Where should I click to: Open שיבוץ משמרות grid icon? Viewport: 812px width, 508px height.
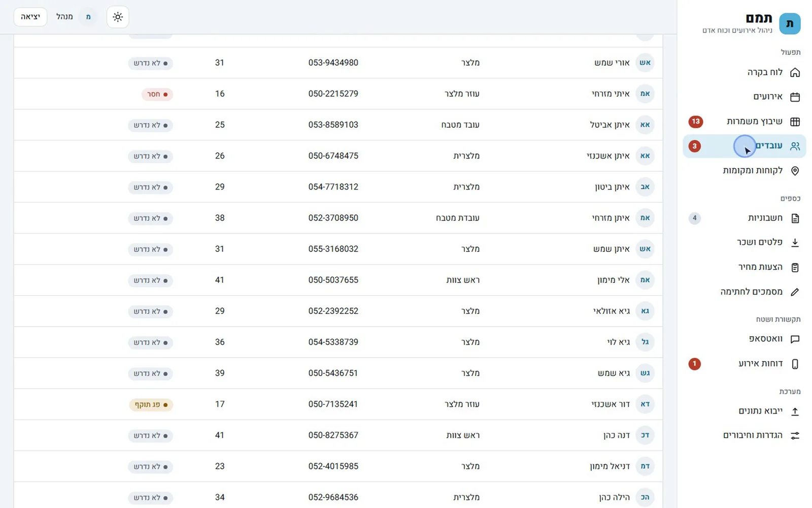[x=795, y=121]
